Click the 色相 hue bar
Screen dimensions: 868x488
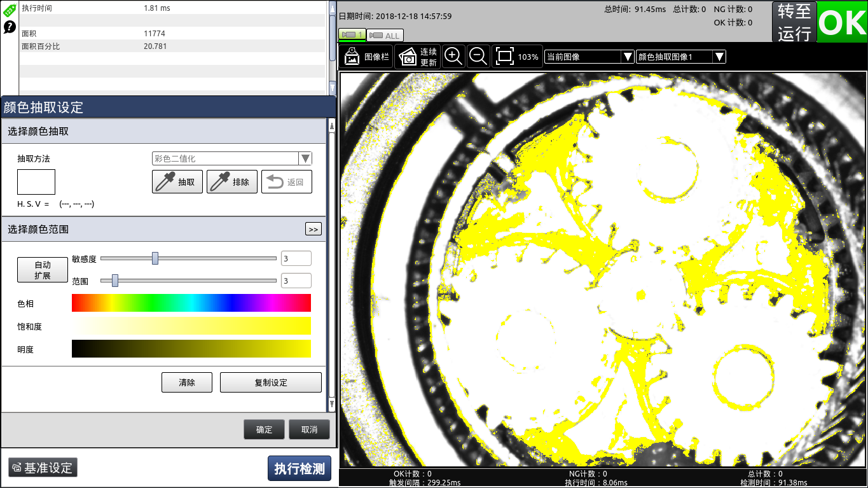[x=191, y=303]
